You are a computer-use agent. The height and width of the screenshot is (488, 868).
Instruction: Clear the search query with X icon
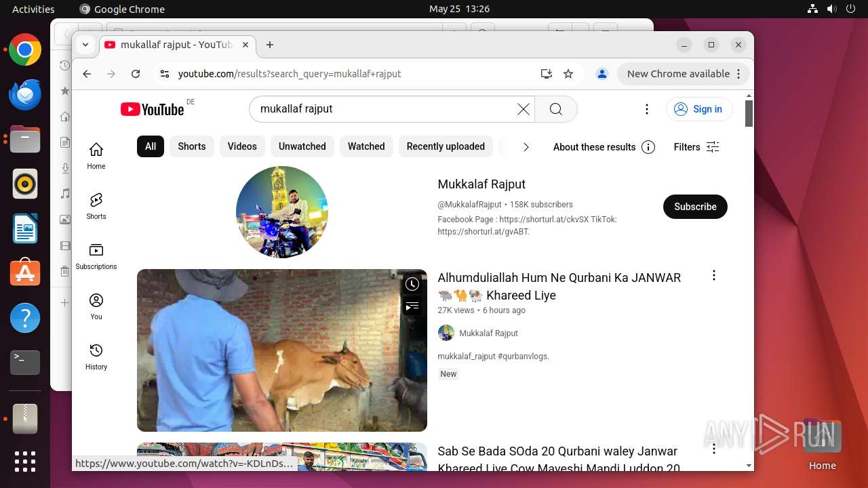coord(523,109)
